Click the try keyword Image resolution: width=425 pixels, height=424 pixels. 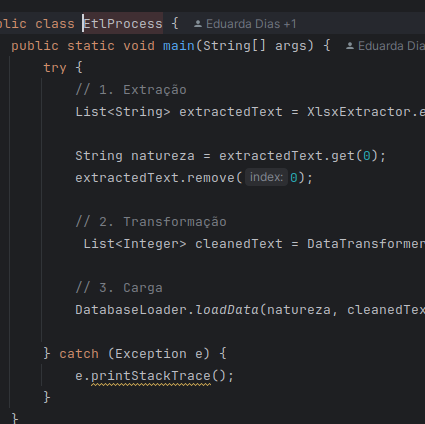click(x=55, y=68)
